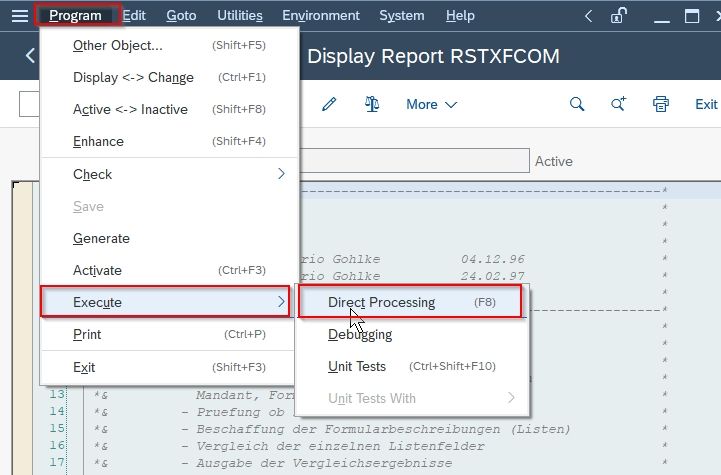Choose Activate from Program menu
The height and width of the screenshot is (475, 721).
tap(168, 270)
